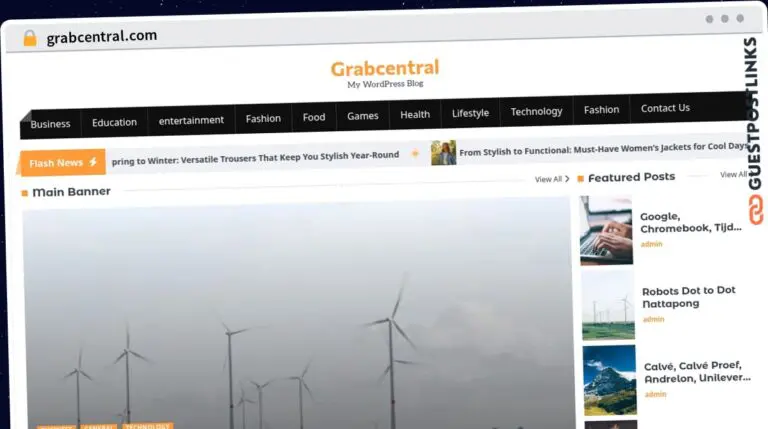Open the Grabcentral site title link
Viewport: 768px width, 429px height.
(x=385, y=69)
